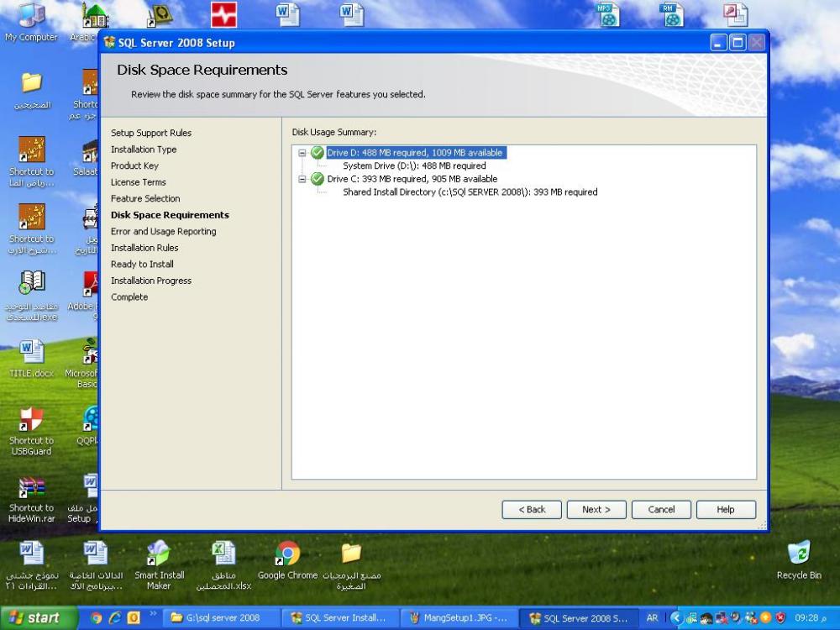Screen dimensions: 840x630
Task: Open the MP3 media file on desktop
Action: point(608,14)
